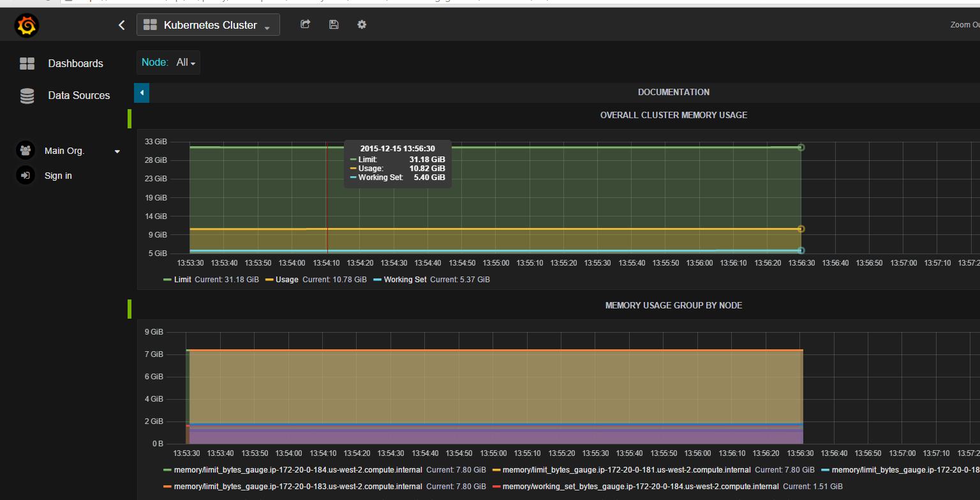Click the Current: 1.51 GiB legend value

(813, 487)
